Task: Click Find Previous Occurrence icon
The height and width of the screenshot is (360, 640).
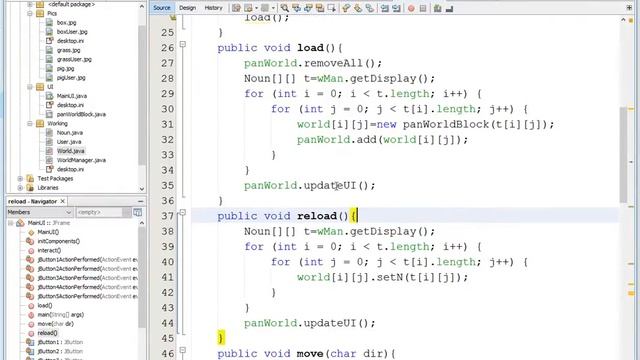Action: 296,8
